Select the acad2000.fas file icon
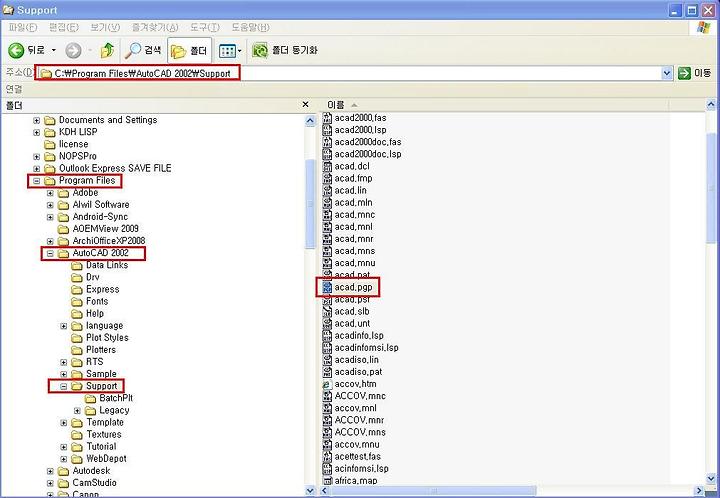This screenshot has height=498, width=720. pyautogui.click(x=327, y=118)
